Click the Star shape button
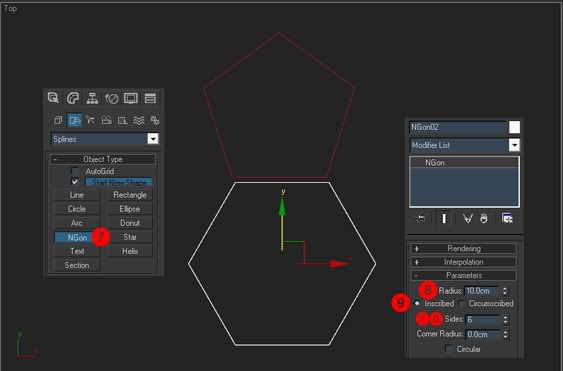 pyautogui.click(x=130, y=237)
